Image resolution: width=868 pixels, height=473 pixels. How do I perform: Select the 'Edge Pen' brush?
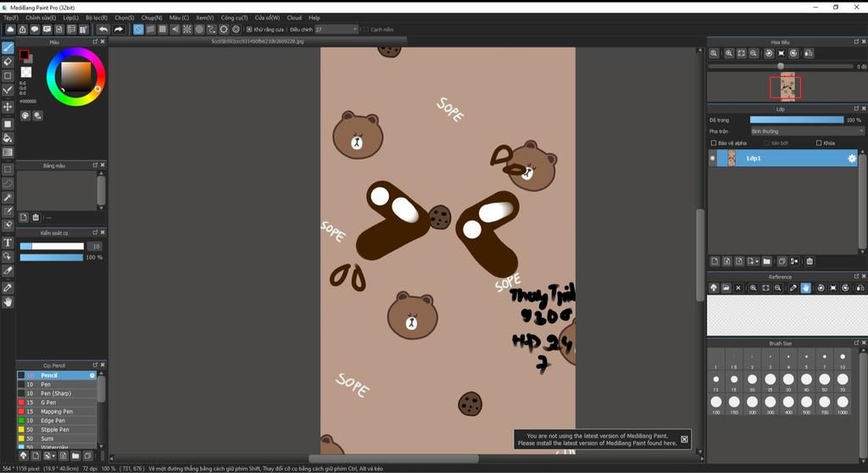(57, 420)
